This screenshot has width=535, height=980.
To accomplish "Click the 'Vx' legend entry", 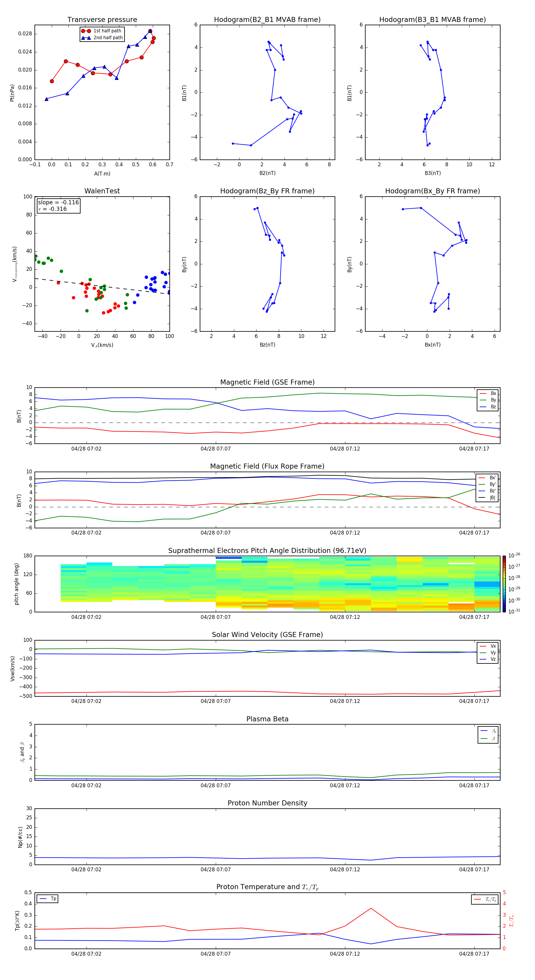I will [x=488, y=646].
